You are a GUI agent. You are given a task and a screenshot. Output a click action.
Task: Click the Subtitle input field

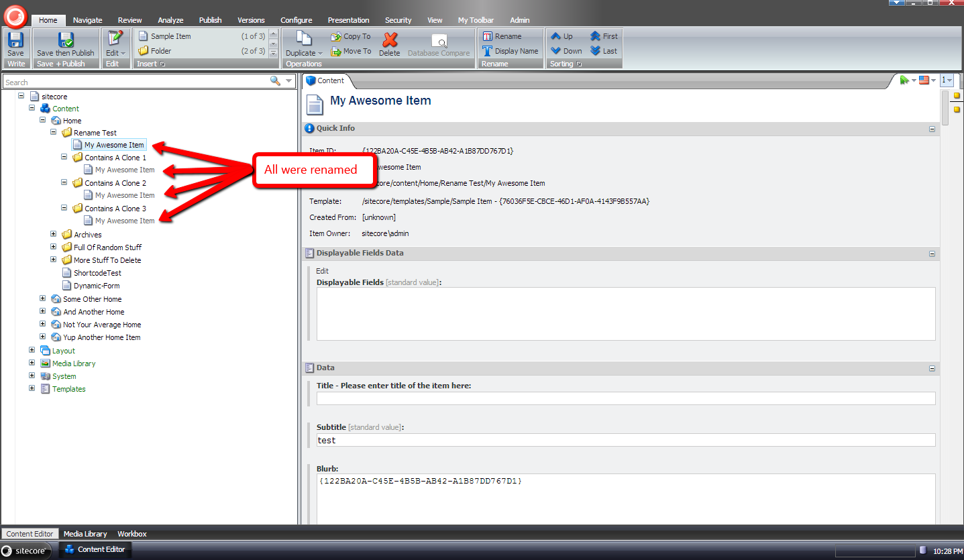coord(625,440)
